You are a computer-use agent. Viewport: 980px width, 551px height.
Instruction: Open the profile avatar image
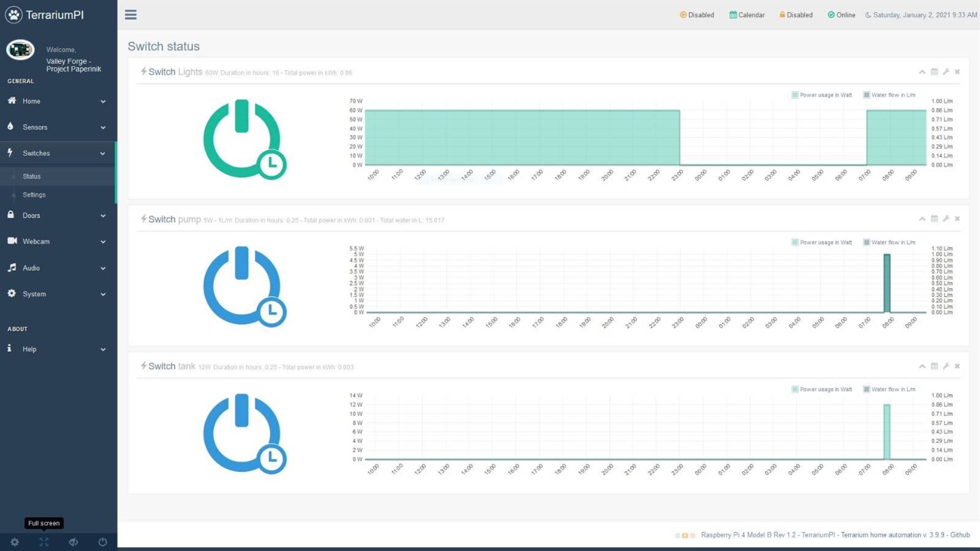(x=20, y=50)
